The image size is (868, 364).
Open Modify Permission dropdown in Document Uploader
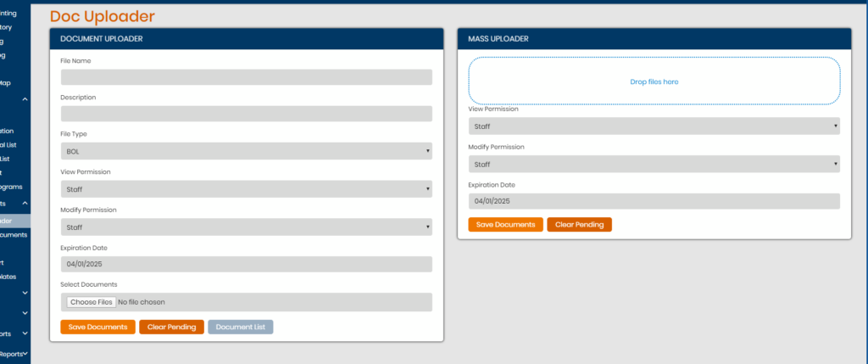tap(247, 227)
